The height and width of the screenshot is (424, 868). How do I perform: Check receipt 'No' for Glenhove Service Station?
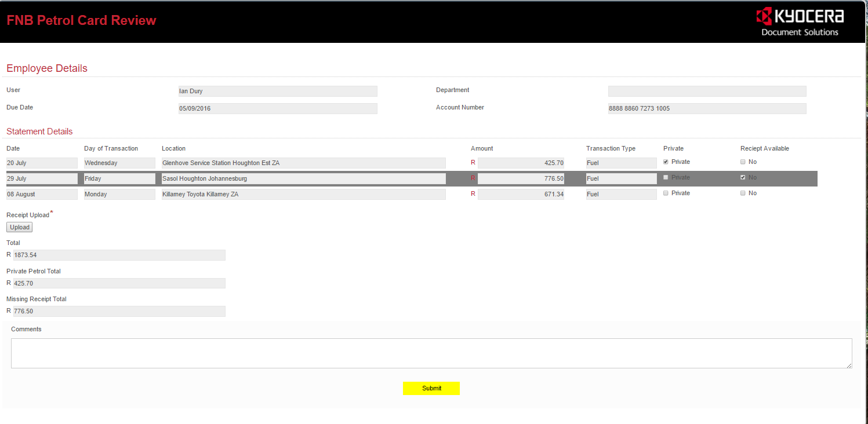click(x=743, y=162)
